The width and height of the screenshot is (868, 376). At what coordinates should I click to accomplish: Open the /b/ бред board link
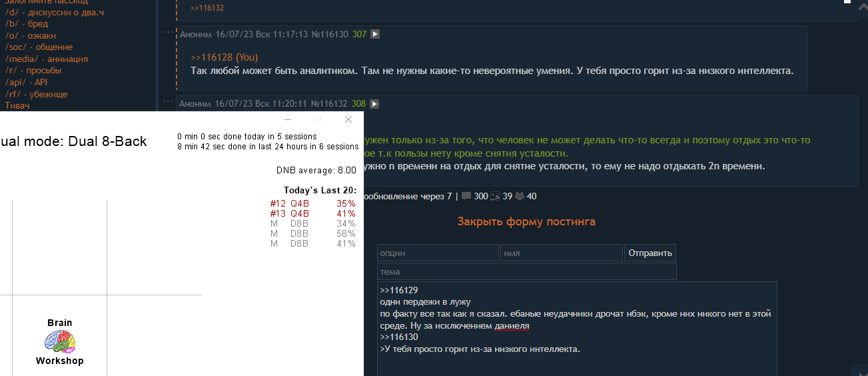click(26, 23)
